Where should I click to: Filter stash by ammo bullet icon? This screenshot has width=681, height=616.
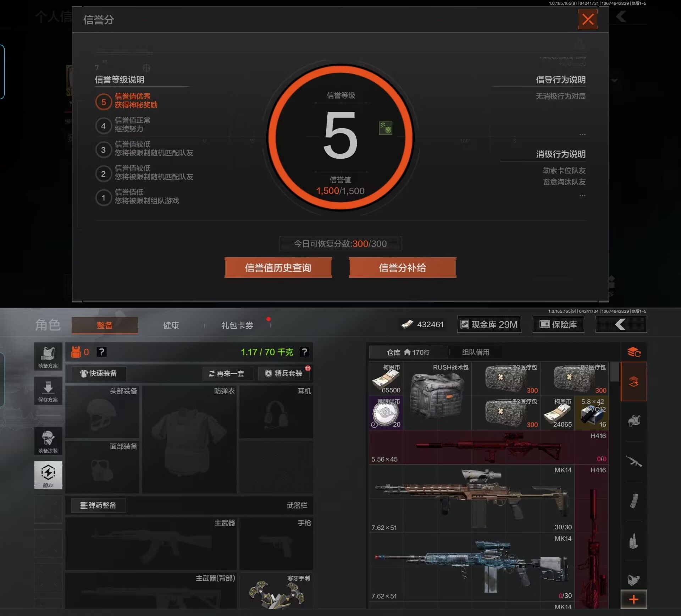(x=634, y=541)
